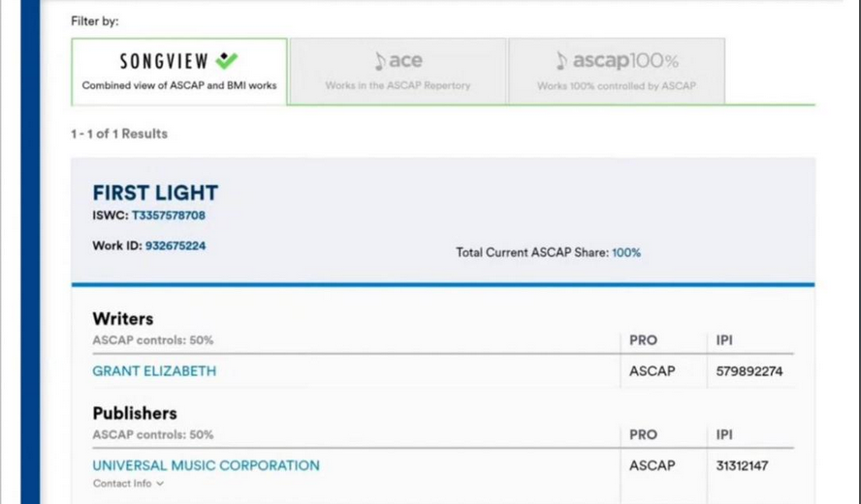Click publisher IPI number 31312147
The width and height of the screenshot is (861, 504).
point(742,466)
